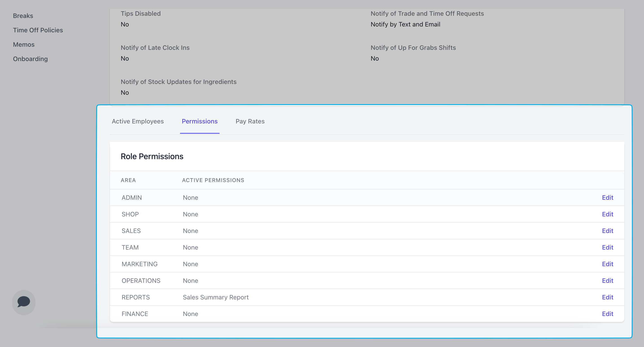Viewport: 644px width, 347px height.
Task: Edit the OPERATIONS area permissions
Action: [607, 281]
